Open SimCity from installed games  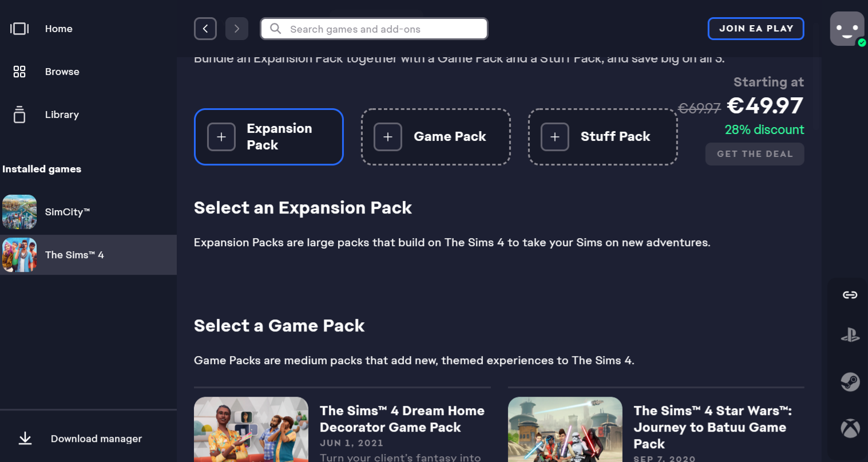pyautogui.click(x=67, y=212)
